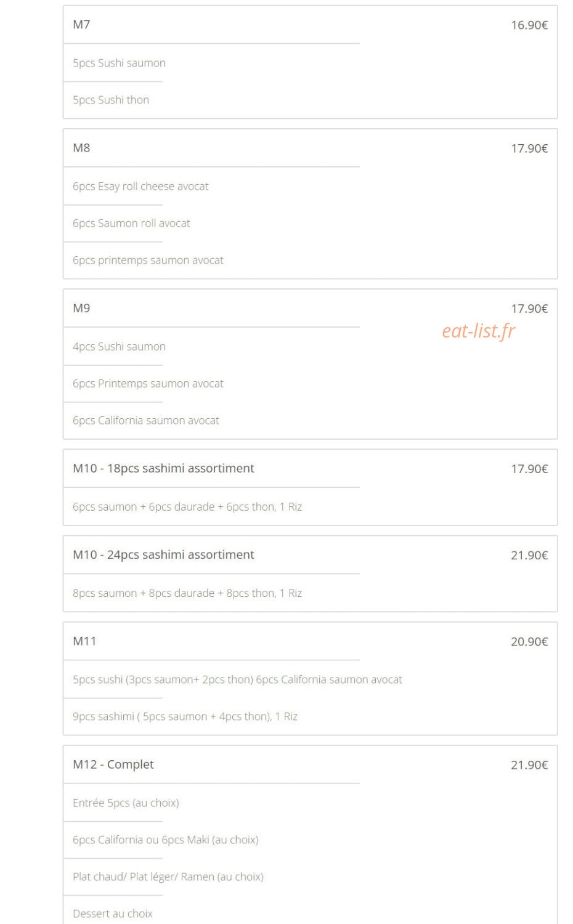Select the M10 - 24pcs sashimi assortiment title
The height and width of the screenshot is (924, 573).
(163, 554)
